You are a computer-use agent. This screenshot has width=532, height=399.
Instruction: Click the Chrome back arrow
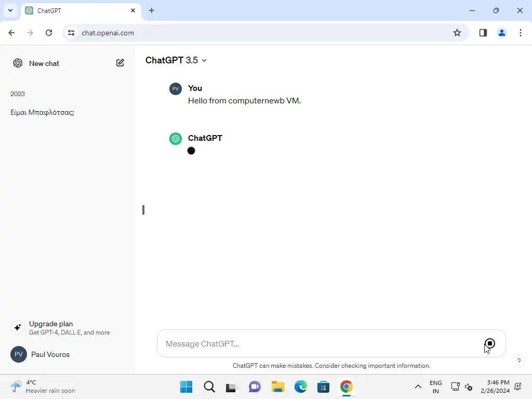(x=11, y=33)
